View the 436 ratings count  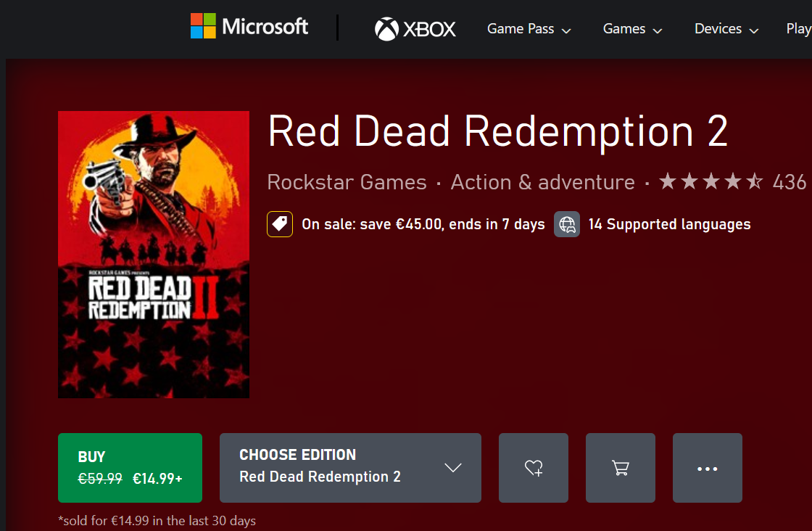coord(790,182)
